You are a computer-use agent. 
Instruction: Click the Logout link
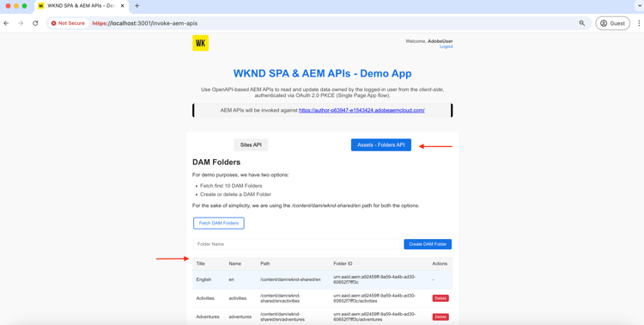click(446, 47)
